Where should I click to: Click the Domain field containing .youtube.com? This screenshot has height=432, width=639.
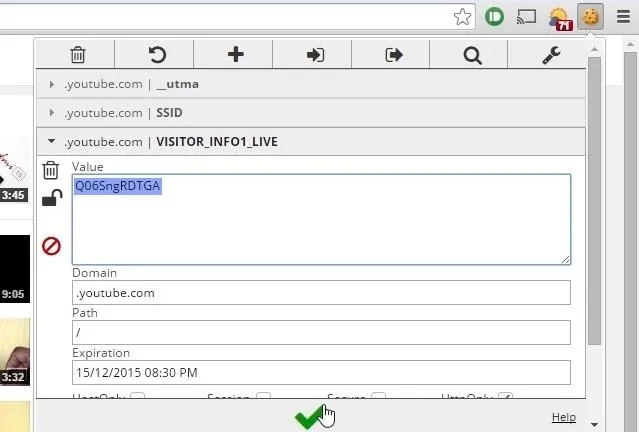coord(321,293)
